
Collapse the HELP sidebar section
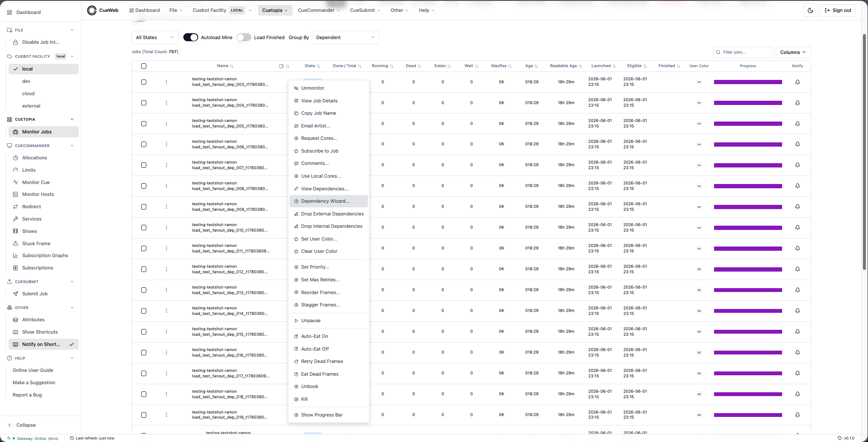(72, 358)
